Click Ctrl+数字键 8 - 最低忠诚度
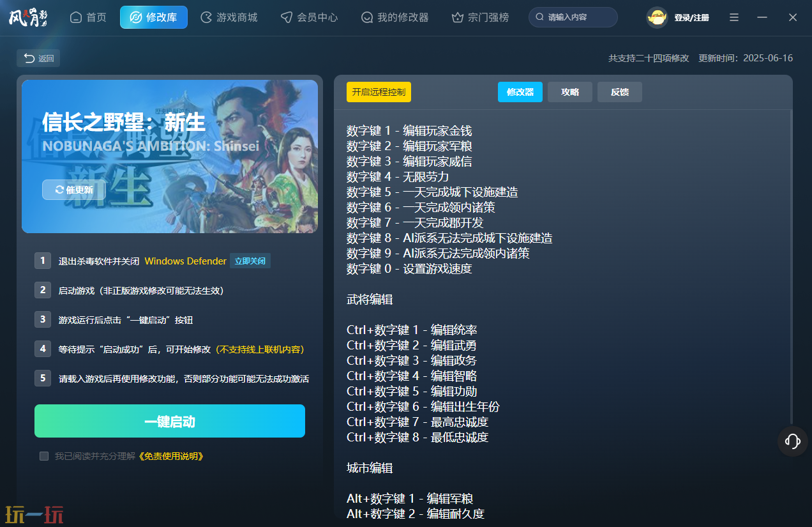Image resolution: width=812 pixels, height=527 pixels. click(x=417, y=438)
